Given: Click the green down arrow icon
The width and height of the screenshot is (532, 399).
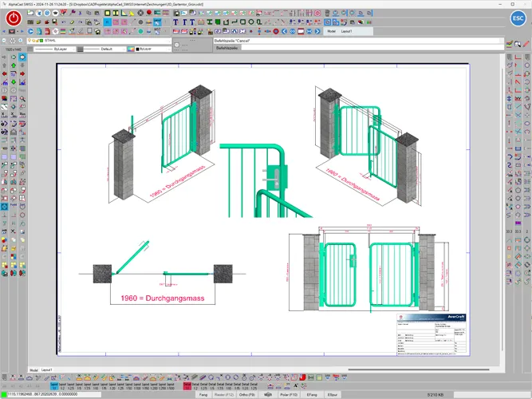Looking at the screenshot, I should tap(14, 83).
